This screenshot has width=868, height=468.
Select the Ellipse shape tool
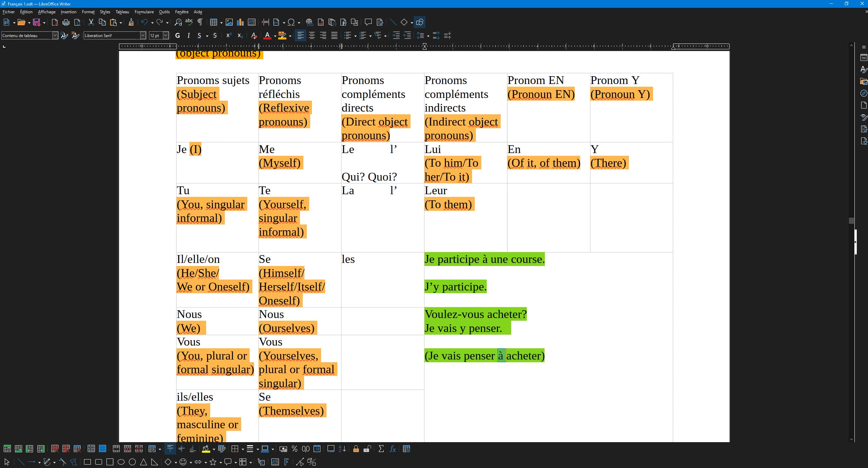[121, 462]
